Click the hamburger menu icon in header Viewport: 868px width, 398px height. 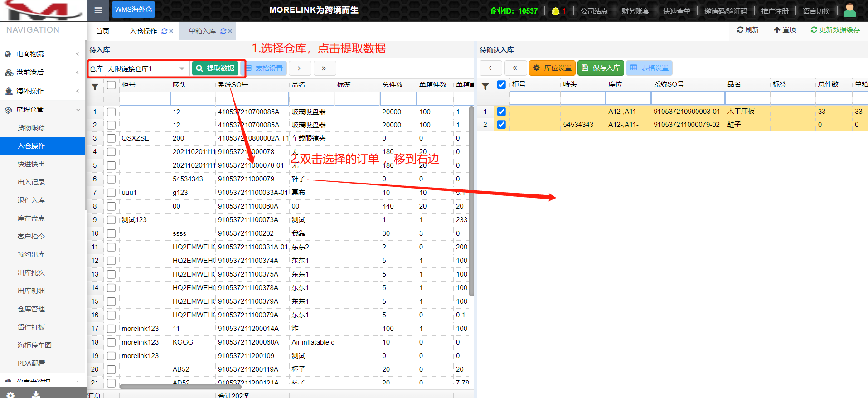(98, 10)
